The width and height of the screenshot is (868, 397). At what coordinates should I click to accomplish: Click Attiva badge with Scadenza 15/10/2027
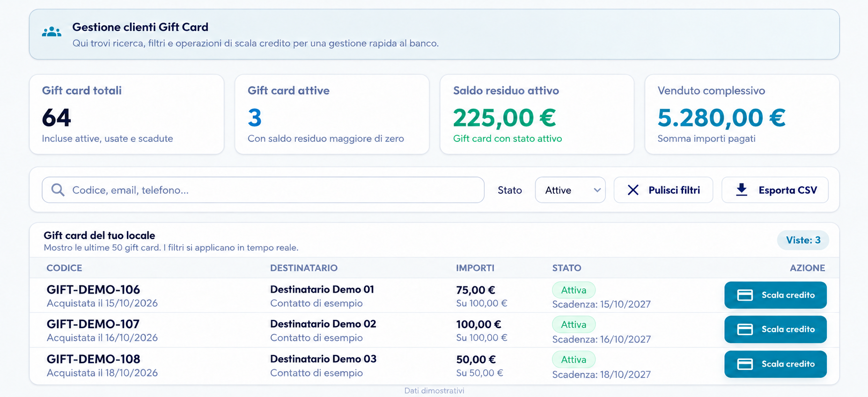pyautogui.click(x=574, y=290)
